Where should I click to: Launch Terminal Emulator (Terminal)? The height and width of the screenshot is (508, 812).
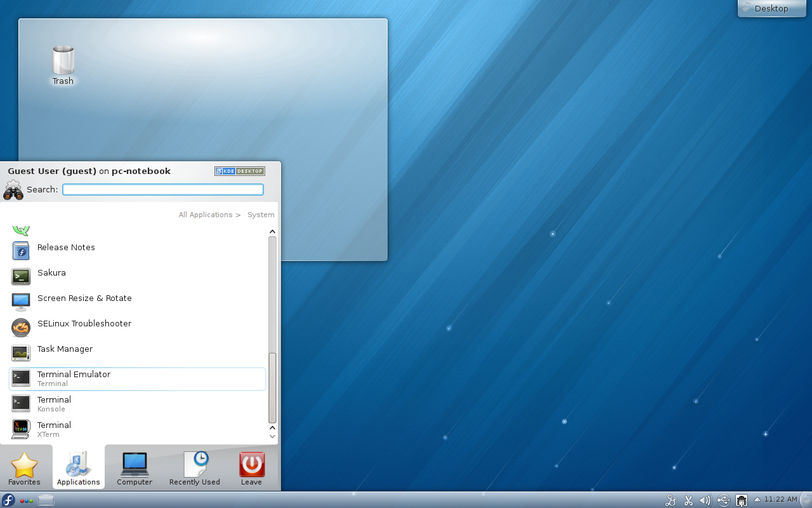tap(138, 378)
